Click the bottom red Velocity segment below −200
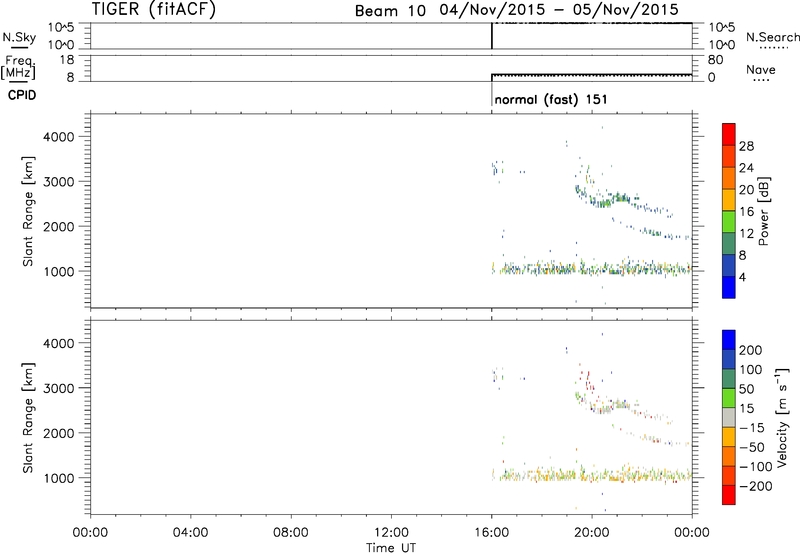Image resolution: width=800 pixels, height=554 pixels. tap(729, 495)
